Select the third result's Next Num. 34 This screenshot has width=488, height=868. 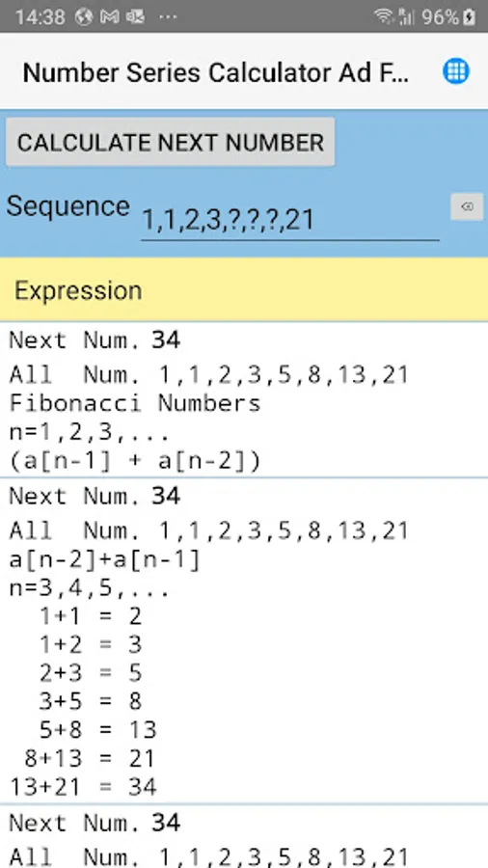click(x=95, y=824)
